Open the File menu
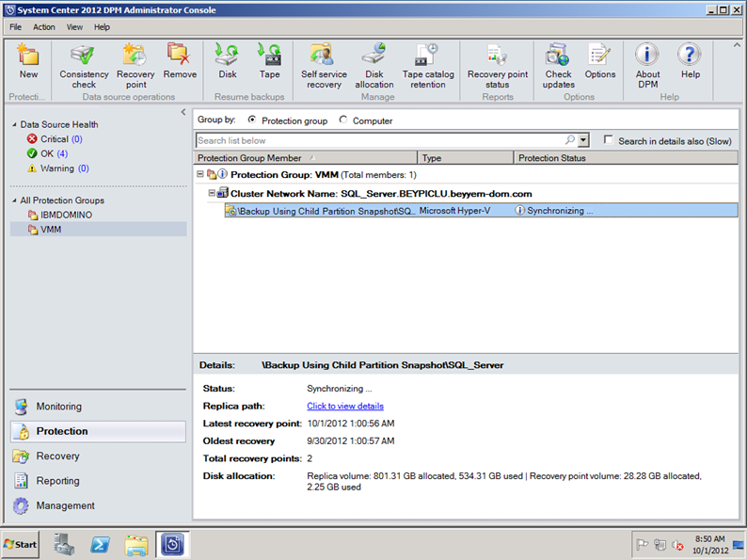 [x=15, y=27]
